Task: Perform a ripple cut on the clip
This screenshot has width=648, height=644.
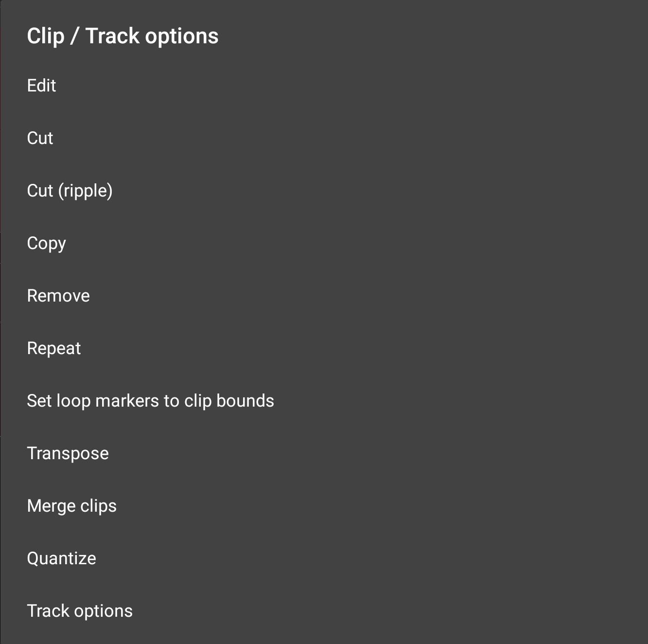Action: pyautogui.click(x=70, y=191)
